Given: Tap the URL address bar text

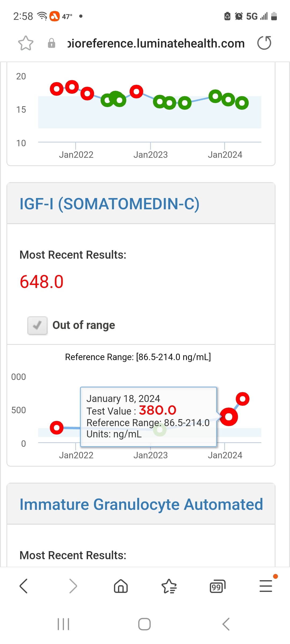Looking at the screenshot, I should [x=156, y=43].
